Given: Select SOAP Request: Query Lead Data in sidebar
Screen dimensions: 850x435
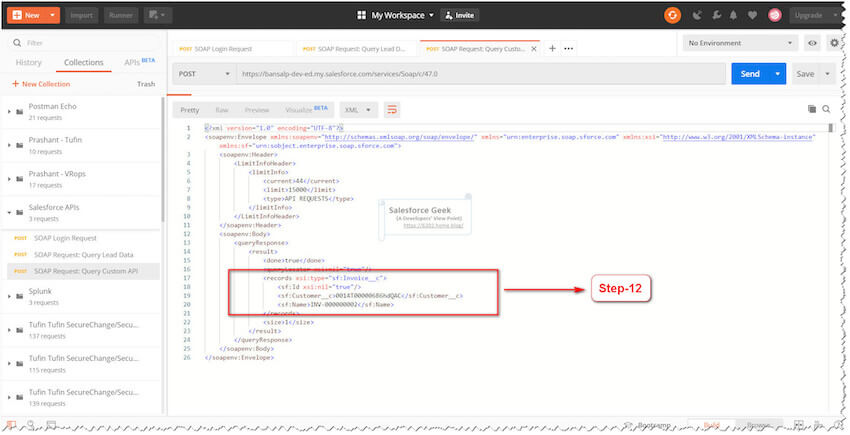Looking at the screenshot, I should (x=81, y=254).
